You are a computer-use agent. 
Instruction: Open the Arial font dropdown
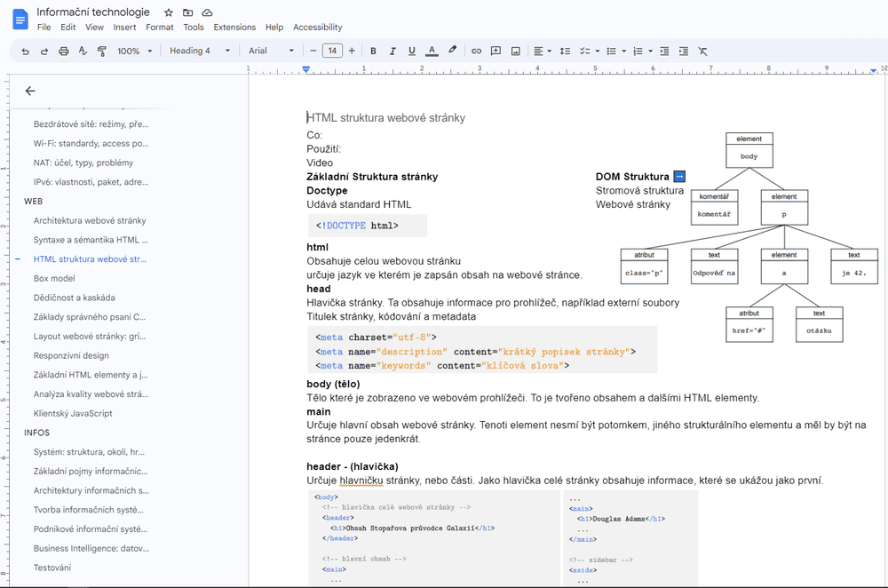tap(271, 52)
